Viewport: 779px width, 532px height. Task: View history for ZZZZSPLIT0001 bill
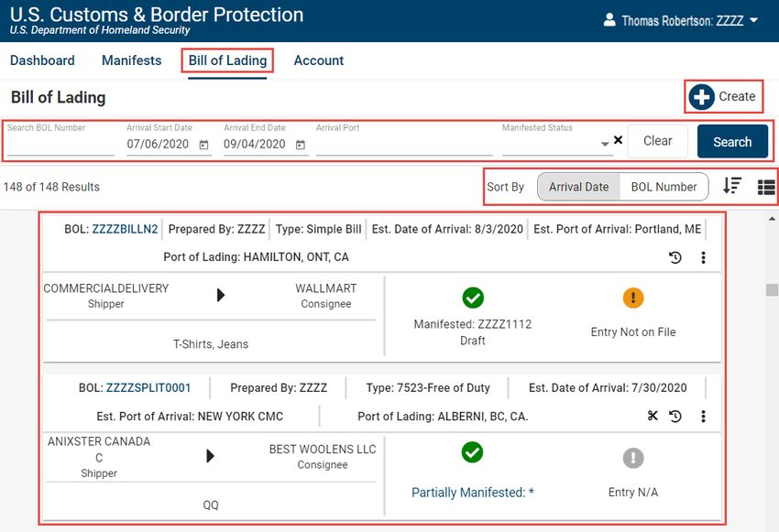pyautogui.click(x=675, y=417)
